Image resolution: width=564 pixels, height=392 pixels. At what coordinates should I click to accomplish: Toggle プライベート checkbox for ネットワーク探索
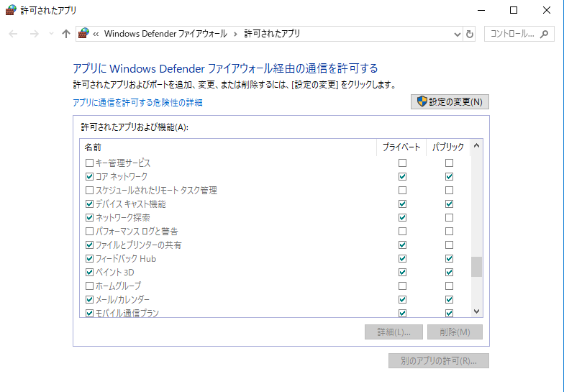[x=403, y=217]
